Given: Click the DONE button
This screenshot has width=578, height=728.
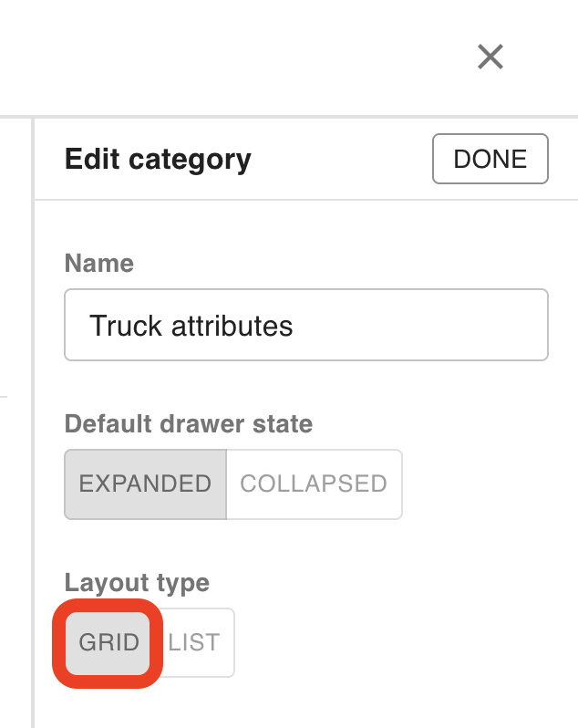Looking at the screenshot, I should pyautogui.click(x=490, y=159).
